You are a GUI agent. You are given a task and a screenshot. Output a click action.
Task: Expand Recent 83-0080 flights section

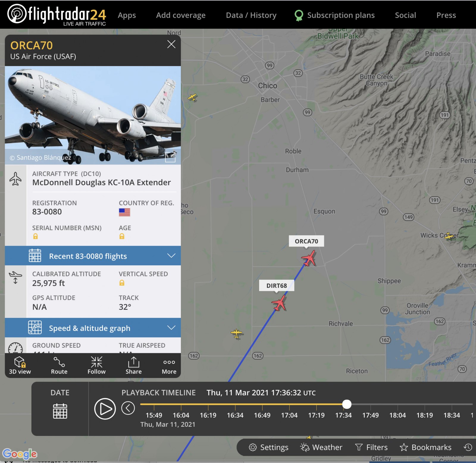(93, 256)
